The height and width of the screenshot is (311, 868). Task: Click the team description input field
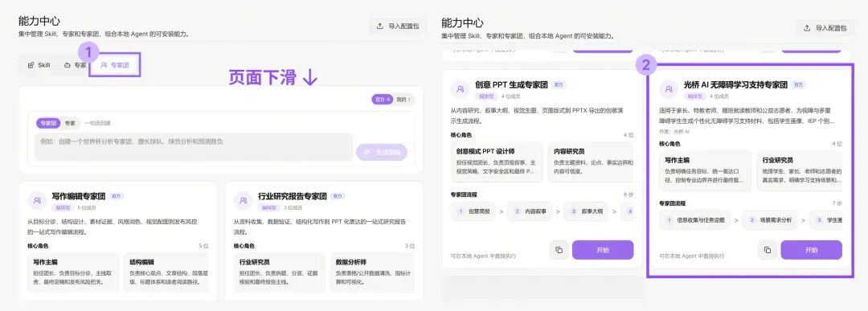click(x=193, y=146)
